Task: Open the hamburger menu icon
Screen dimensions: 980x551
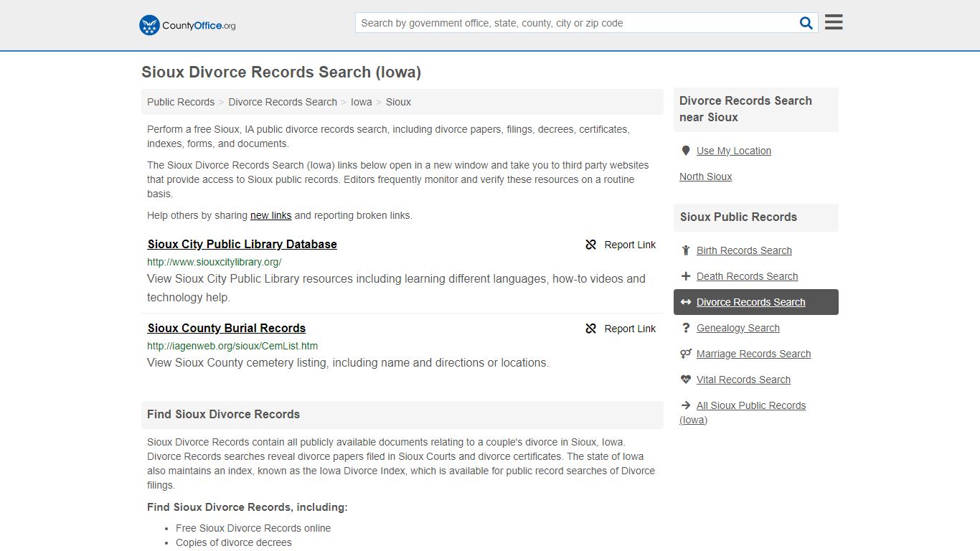Action: click(834, 22)
